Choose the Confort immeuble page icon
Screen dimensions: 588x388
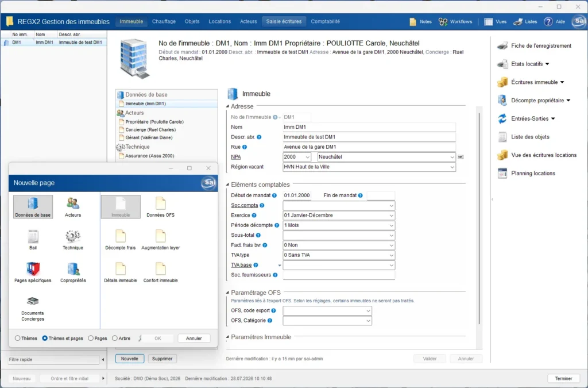point(161,272)
